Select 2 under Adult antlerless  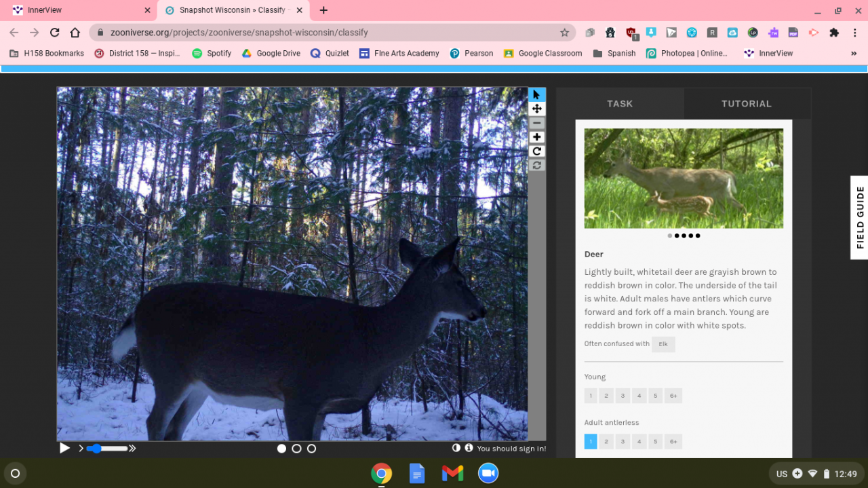606,441
